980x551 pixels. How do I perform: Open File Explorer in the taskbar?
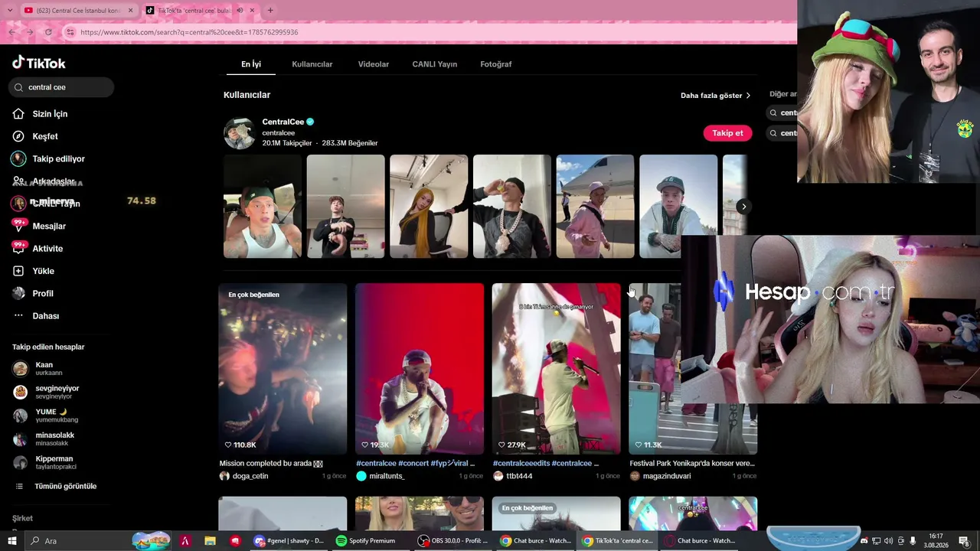pyautogui.click(x=210, y=541)
